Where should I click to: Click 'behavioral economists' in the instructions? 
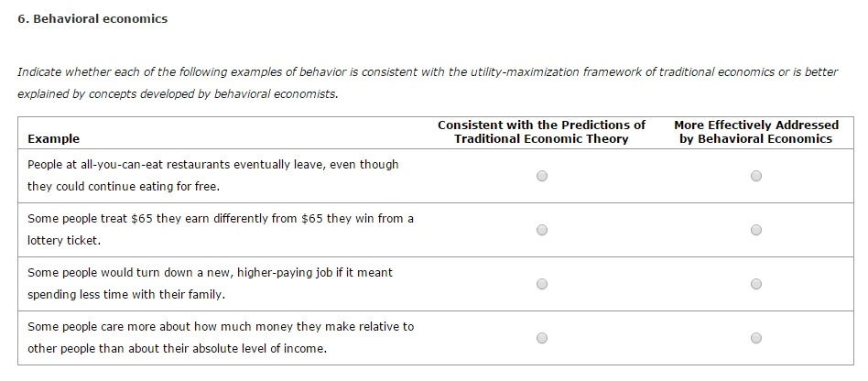[x=278, y=94]
